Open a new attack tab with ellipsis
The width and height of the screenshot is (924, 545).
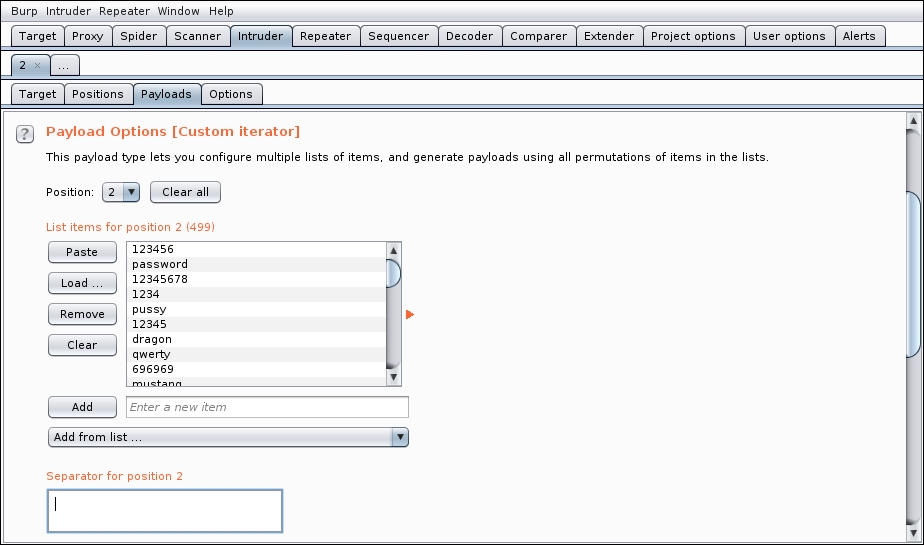64,65
